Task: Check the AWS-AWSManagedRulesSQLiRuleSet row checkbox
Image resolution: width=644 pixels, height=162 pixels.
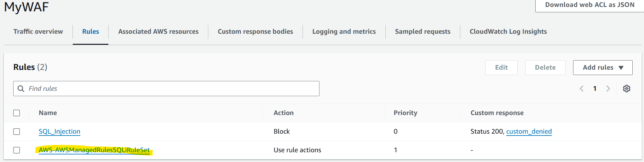Action: point(17,150)
